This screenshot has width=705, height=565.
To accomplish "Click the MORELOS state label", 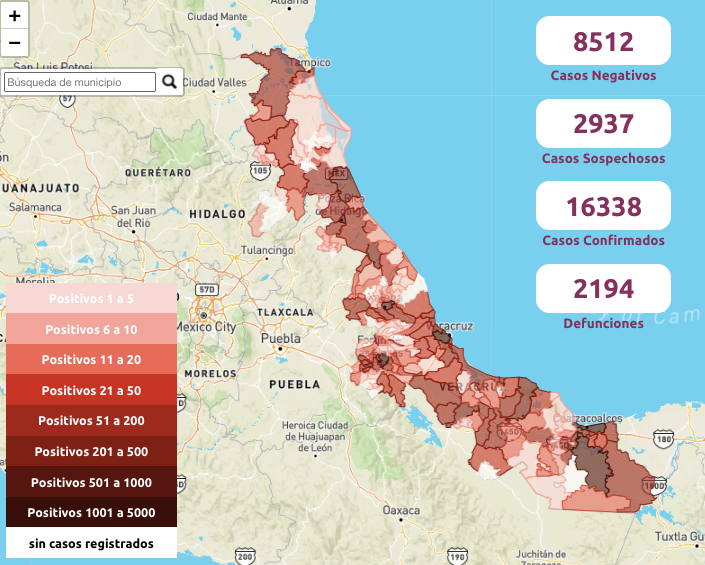I will tap(210, 374).
